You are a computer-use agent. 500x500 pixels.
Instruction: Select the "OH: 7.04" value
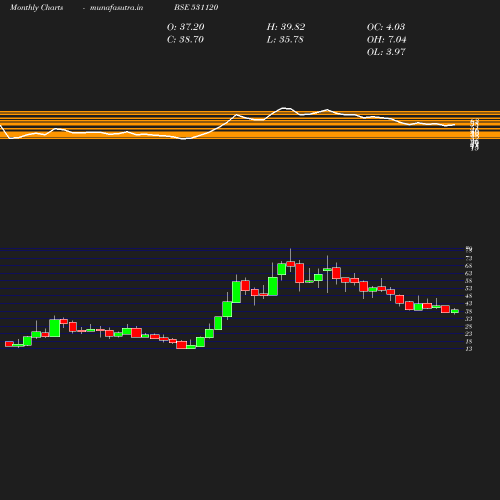386,40
